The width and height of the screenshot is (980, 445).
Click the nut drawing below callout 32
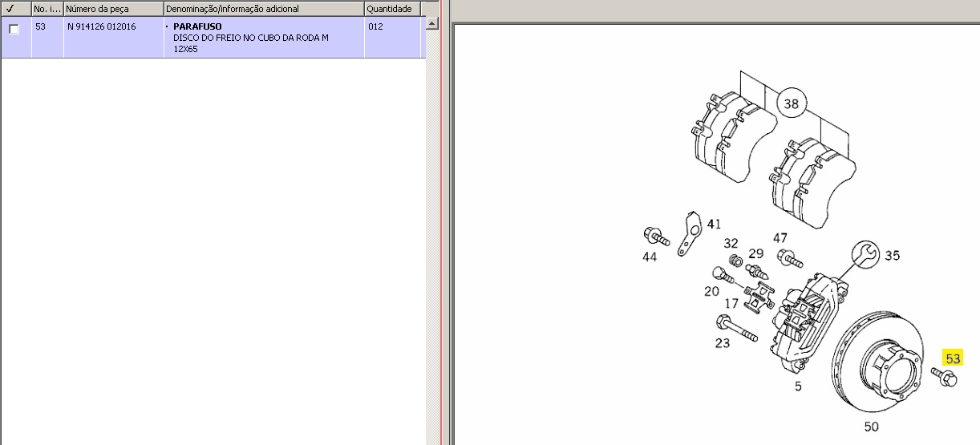(x=734, y=261)
